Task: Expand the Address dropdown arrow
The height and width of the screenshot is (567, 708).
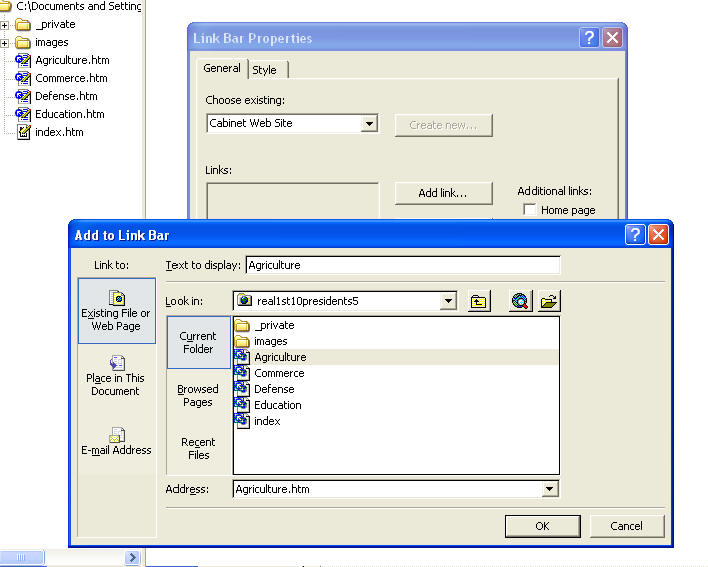Action: tap(549, 489)
